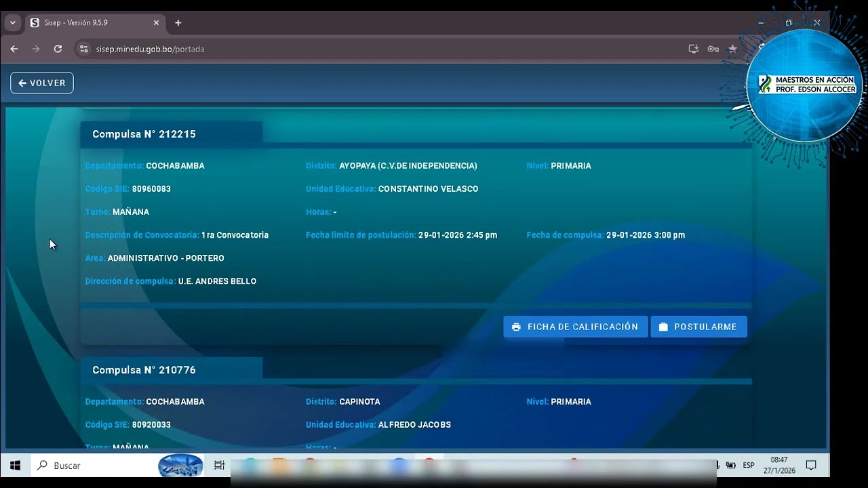Open Task View on the taskbar
868x488 pixels.
(219, 466)
